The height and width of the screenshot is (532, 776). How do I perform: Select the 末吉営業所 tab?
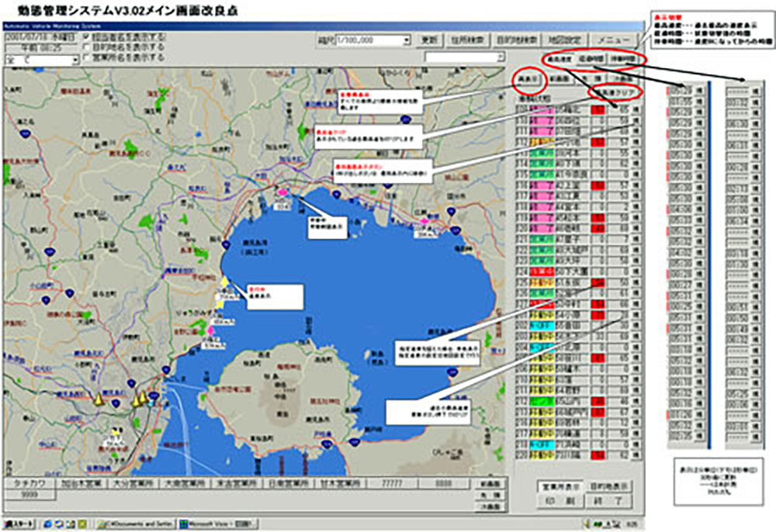click(237, 484)
